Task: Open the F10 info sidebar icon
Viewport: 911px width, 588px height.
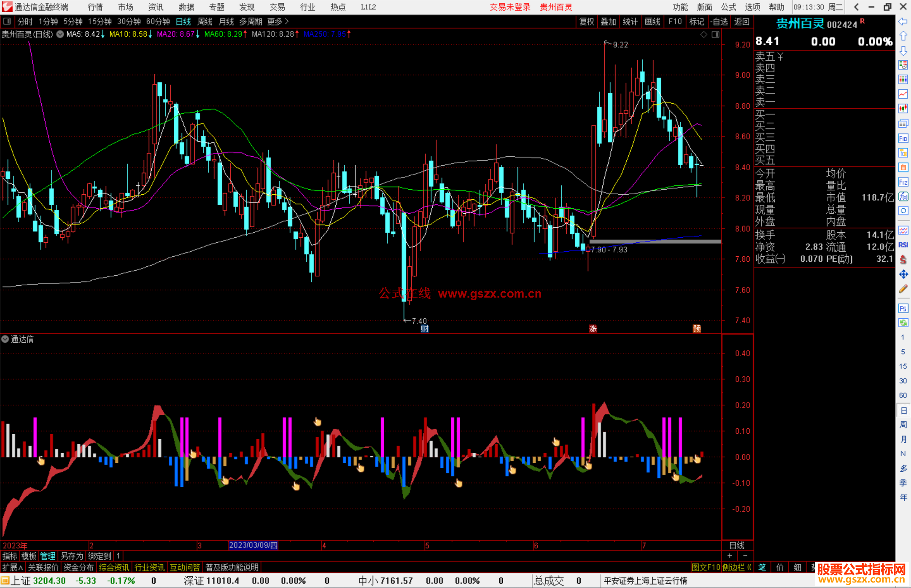Action: click(x=903, y=138)
